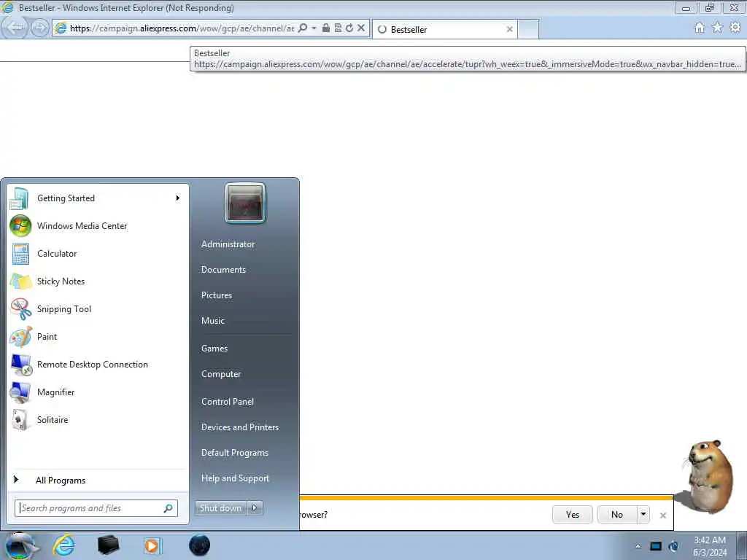Click the monitor tray icon

click(656, 546)
